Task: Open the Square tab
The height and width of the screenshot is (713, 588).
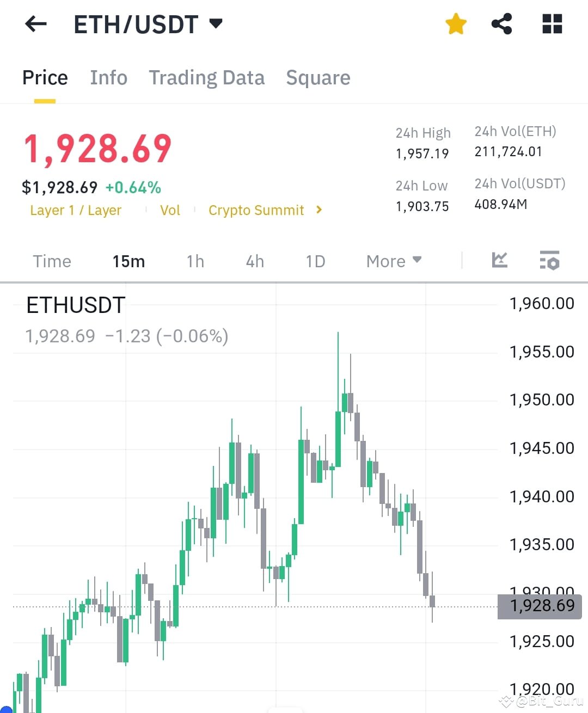Action: pyautogui.click(x=318, y=78)
